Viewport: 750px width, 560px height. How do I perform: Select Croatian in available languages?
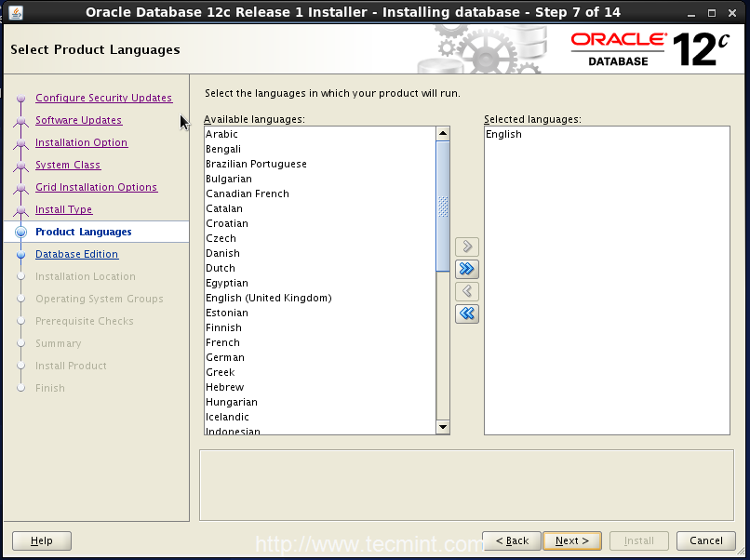320,223
